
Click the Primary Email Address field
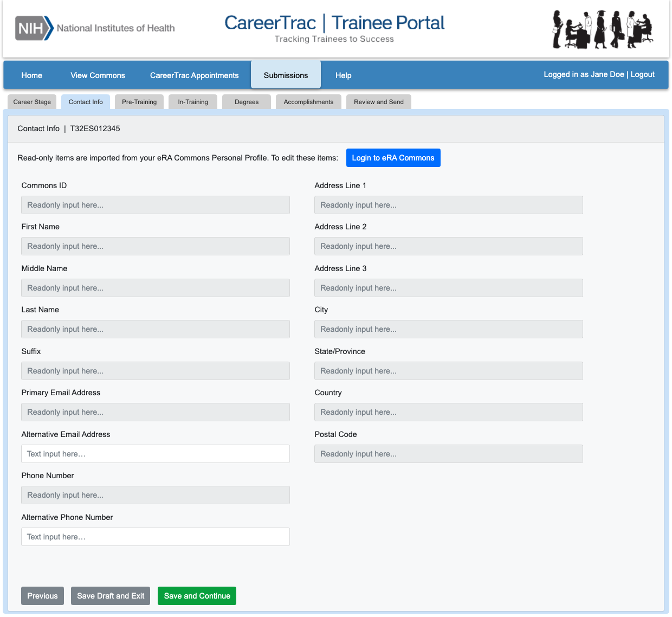click(x=156, y=412)
